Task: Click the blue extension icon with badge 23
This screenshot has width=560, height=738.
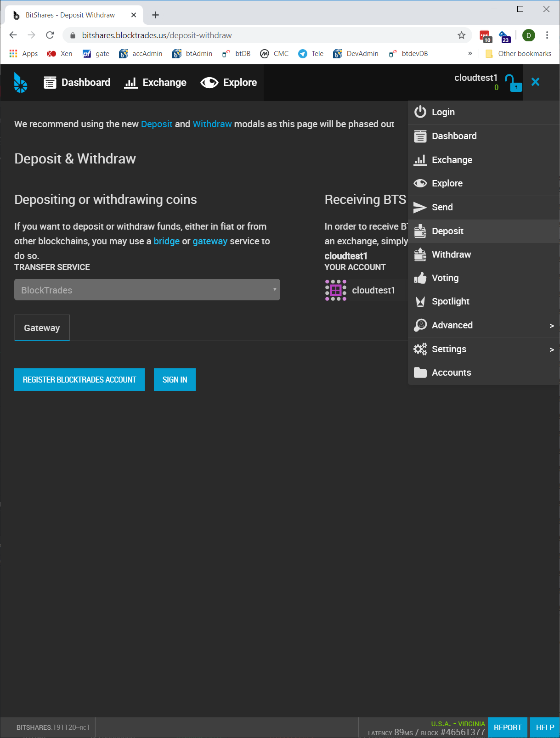Action: click(504, 36)
